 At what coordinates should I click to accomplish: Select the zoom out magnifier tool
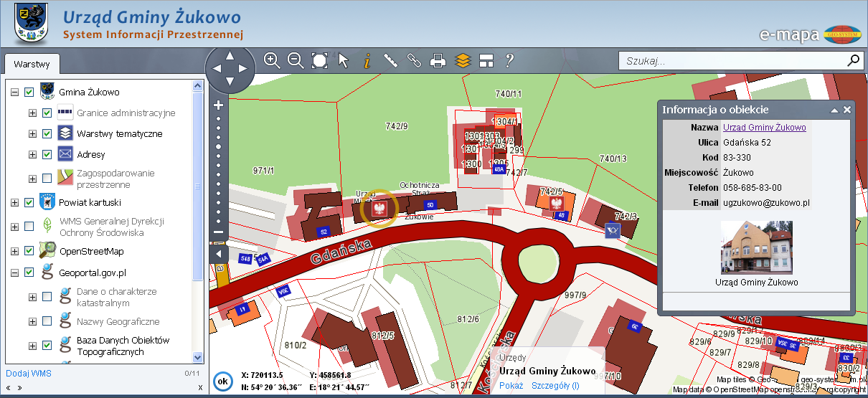tap(296, 60)
